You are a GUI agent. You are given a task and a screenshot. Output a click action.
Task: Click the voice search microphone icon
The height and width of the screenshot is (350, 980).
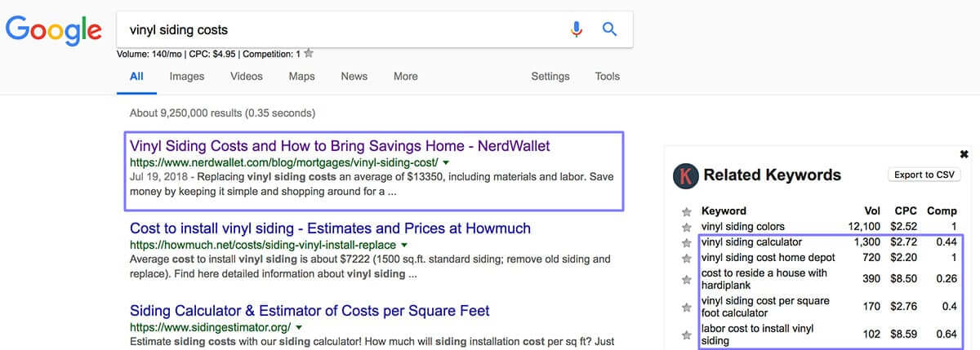coord(577,29)
